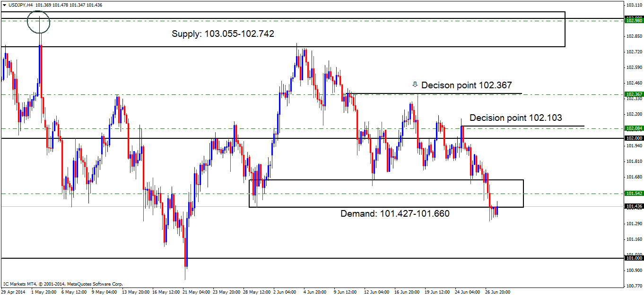Click the '13 May 20:00' time axis label
Viewport: 644px width, 296px height.
[x=135, y=292]
